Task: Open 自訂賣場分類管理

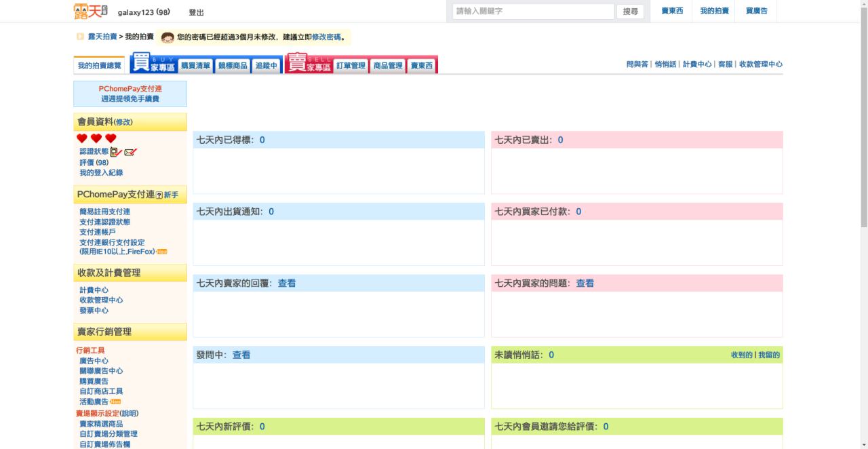Action: [x=108, y=434]
